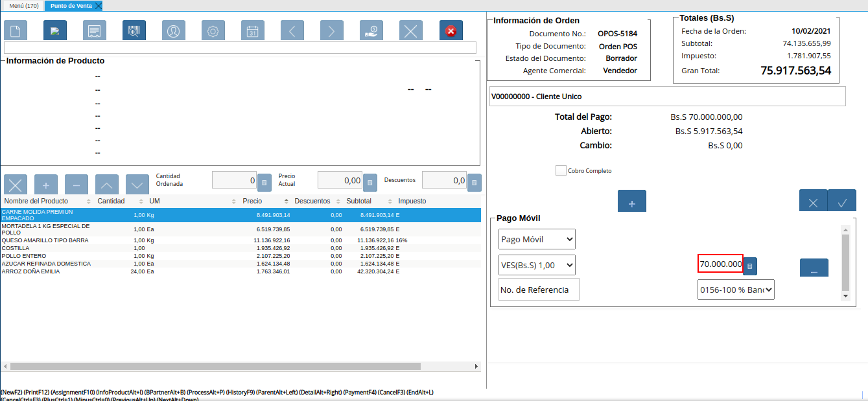Open the order history calendar icon
The height and width of the screenshot is (401, 868).
(253, 30)
